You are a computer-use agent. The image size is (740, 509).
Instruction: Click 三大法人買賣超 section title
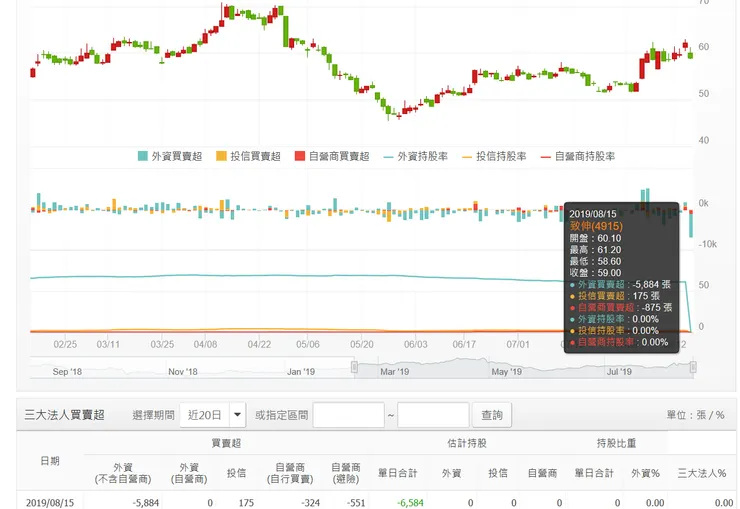(x=64, y=415)
